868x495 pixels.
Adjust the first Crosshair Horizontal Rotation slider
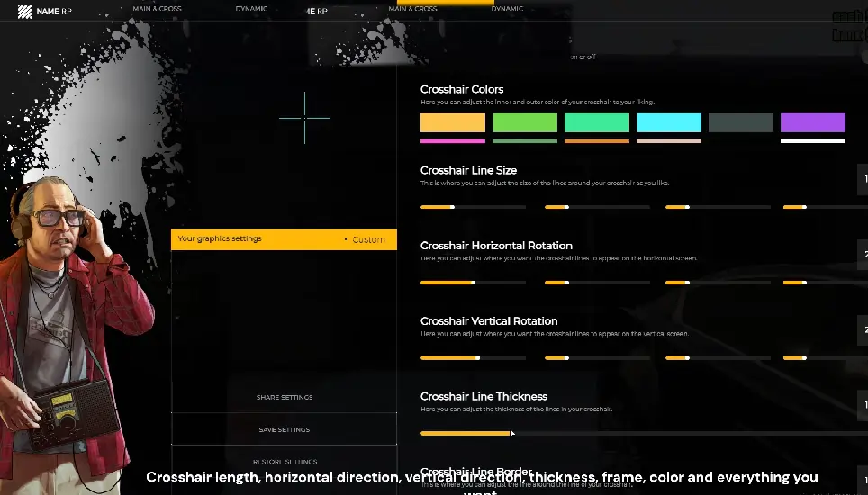click(x=474, y=283)
